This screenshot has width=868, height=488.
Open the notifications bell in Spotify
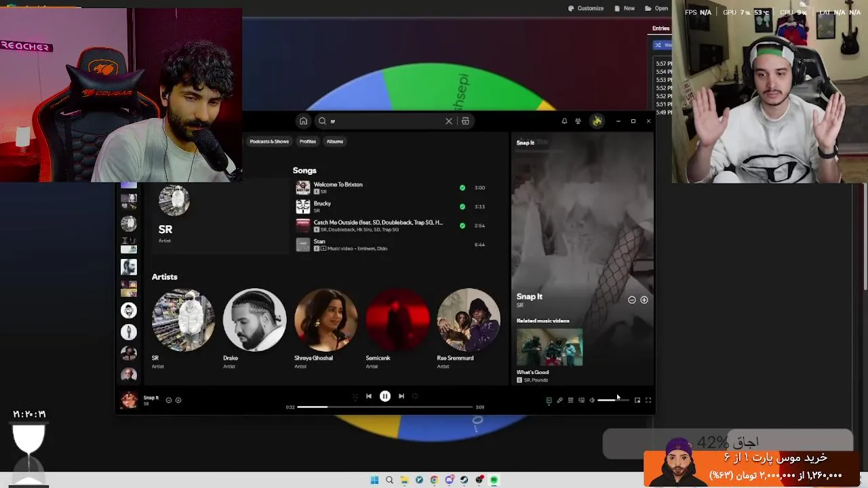coord(564,121)
